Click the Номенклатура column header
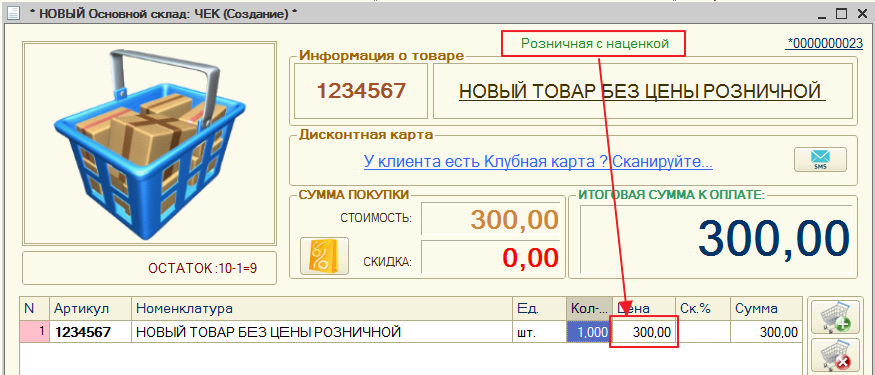875x375 pixels. 322,309
